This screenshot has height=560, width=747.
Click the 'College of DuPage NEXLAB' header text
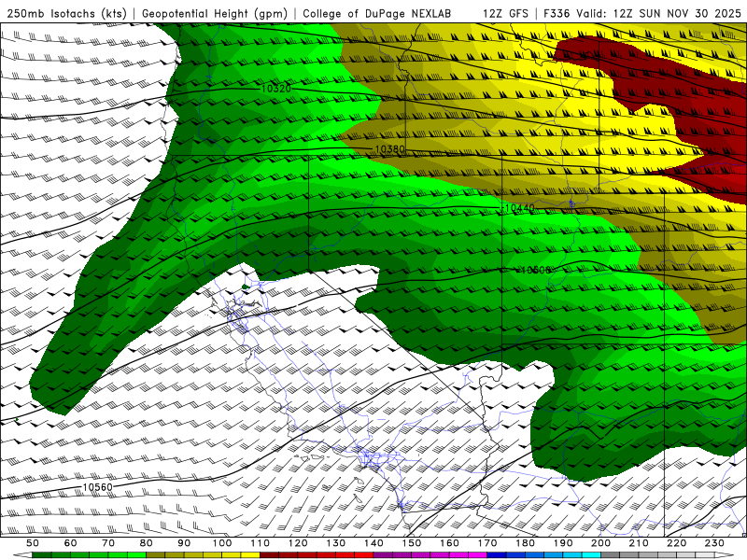[377, 13]
